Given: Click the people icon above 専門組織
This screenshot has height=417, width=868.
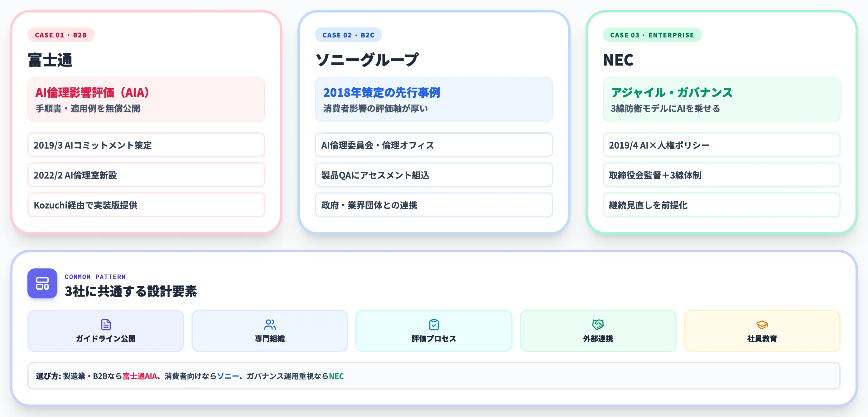Looking at the screenshot, I should coord(270,324).
